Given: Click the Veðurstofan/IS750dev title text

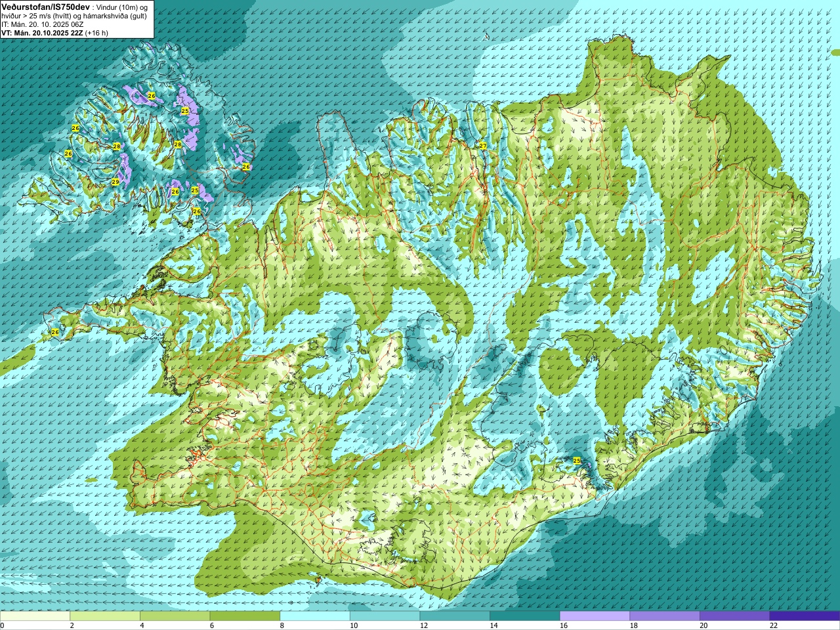Looking at the screenshot, I should tap(46, 6).
